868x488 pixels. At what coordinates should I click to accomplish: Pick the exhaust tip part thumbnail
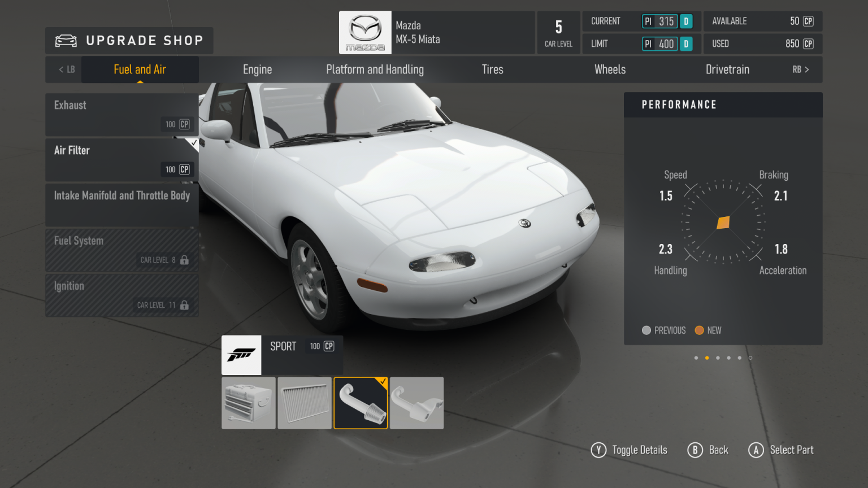coord(416,403)
